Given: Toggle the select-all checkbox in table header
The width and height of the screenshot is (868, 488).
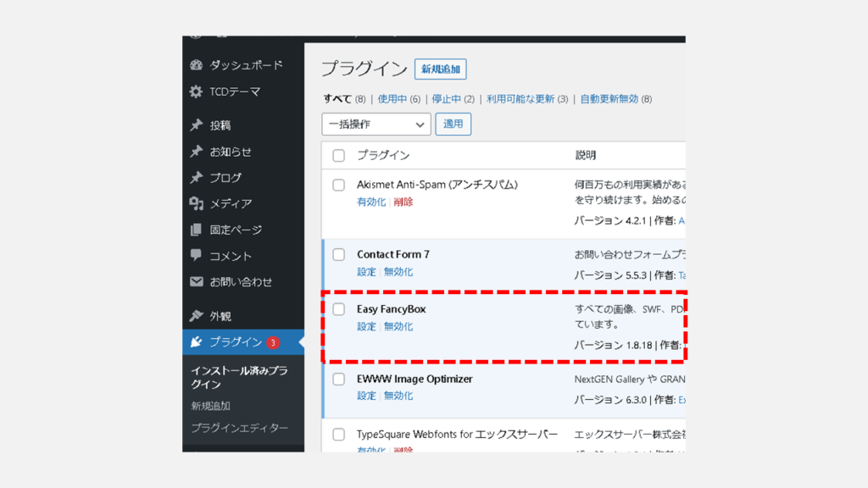Looking at the screenshot, I should (x=339, y=156).
